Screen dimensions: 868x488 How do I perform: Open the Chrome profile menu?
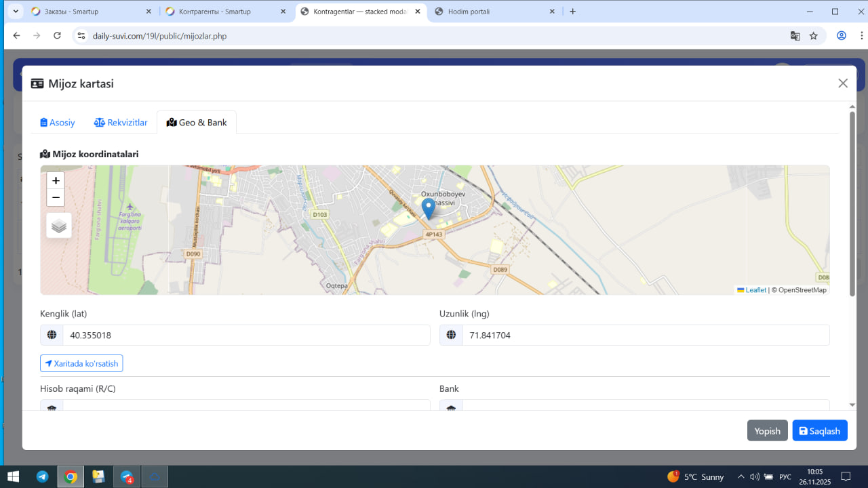click(842, 36)
